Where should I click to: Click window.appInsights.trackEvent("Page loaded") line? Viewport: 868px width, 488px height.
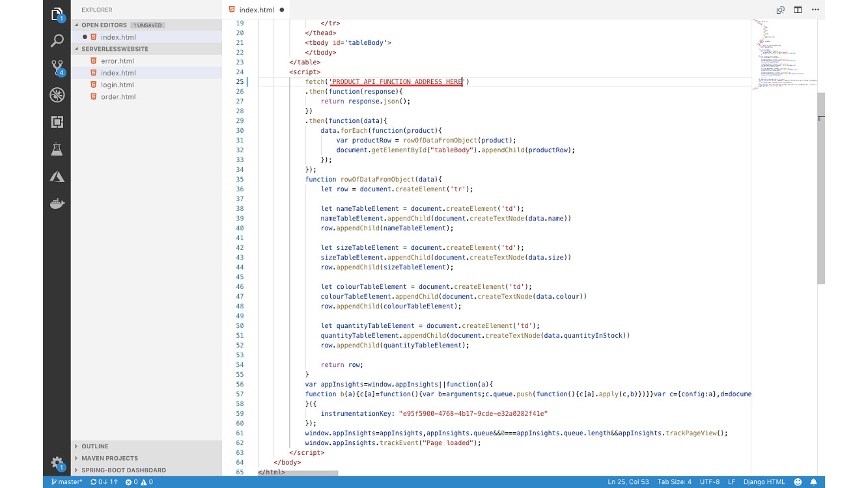pyautogui.click(x=393, y=442)
